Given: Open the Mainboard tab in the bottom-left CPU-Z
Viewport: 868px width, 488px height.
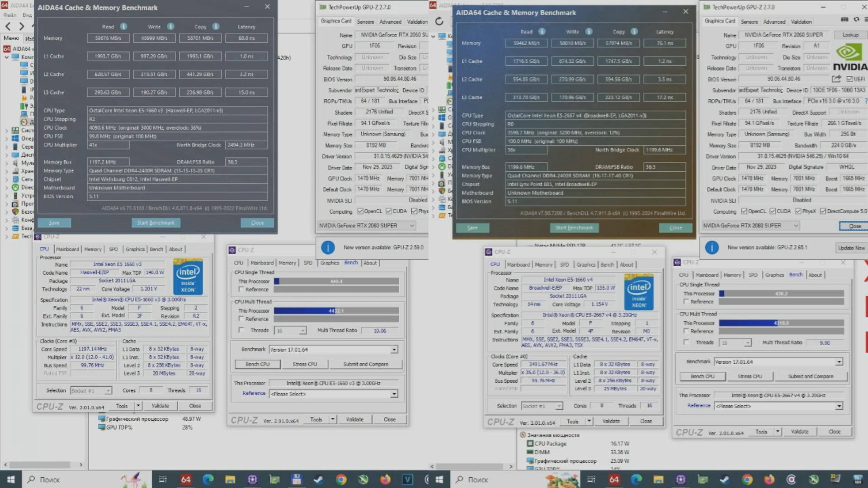Looking at the screenshot, I should point(67,249).
